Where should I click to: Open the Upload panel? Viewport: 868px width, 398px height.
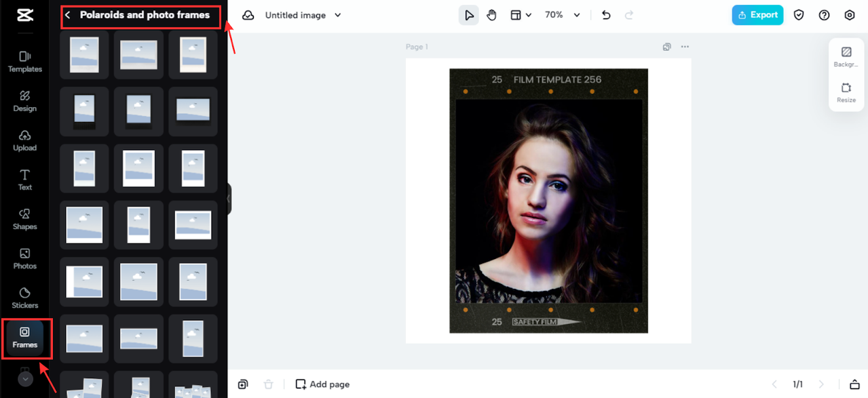pos(24,140)
